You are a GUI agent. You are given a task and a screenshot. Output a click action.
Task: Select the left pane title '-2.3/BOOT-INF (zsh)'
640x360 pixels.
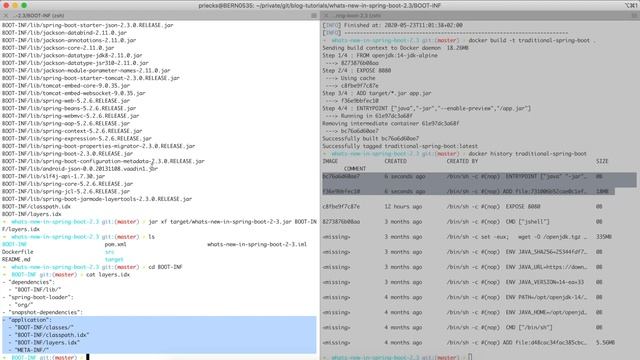tap(39, 16)
